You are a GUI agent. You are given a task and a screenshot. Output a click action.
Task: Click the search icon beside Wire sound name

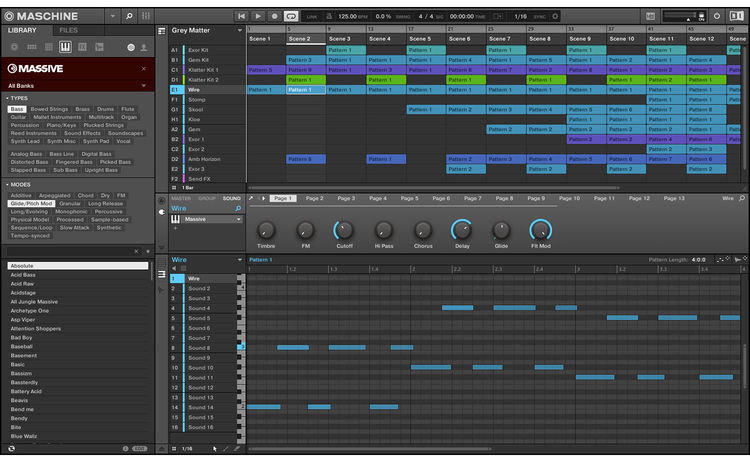coord(238,209)
